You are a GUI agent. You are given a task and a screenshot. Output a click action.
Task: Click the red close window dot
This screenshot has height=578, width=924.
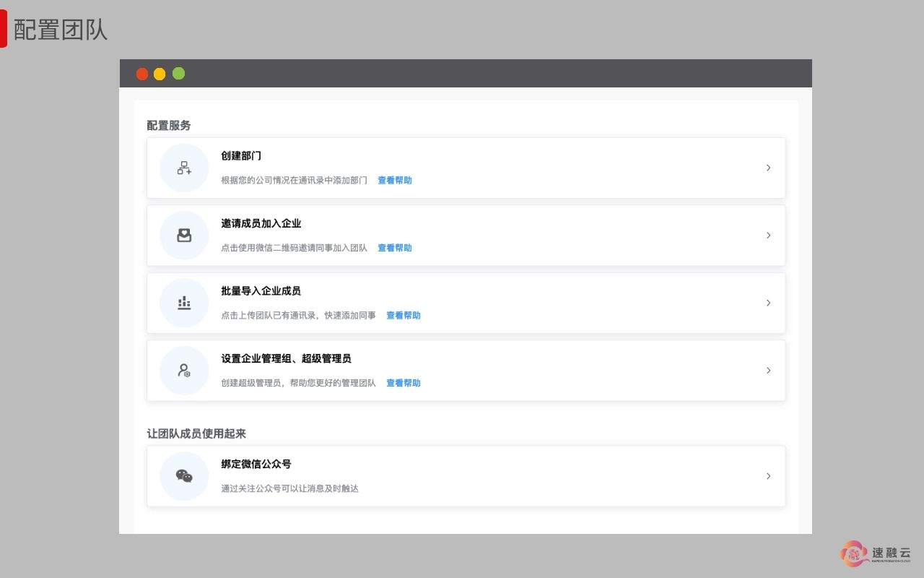[142, 74]
